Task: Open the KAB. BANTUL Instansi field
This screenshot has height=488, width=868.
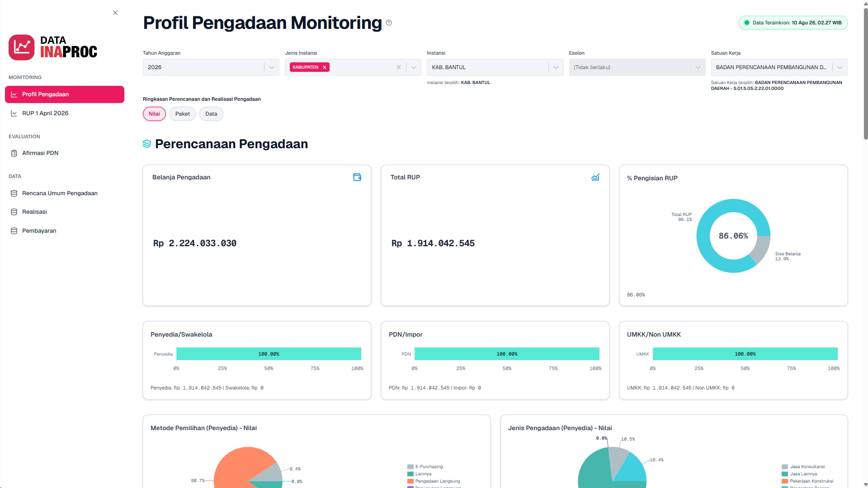Action: (495, 67)
